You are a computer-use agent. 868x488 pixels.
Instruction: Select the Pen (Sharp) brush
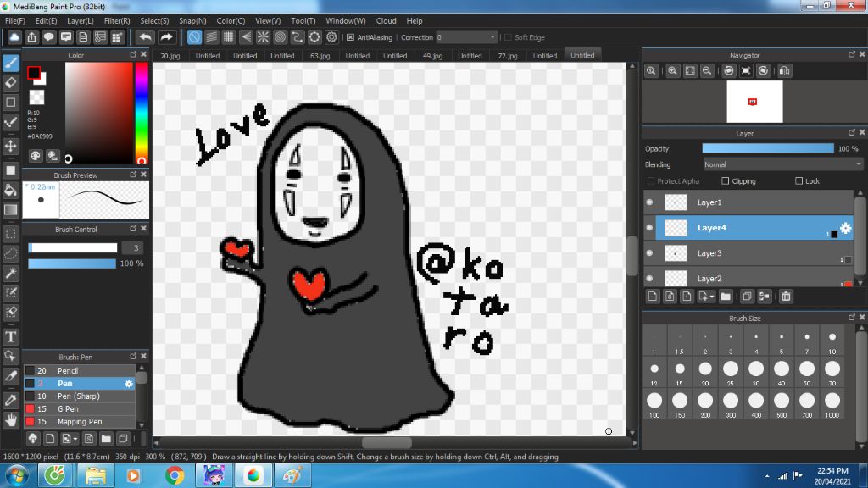pyautogui.click(x=80, y=396)
